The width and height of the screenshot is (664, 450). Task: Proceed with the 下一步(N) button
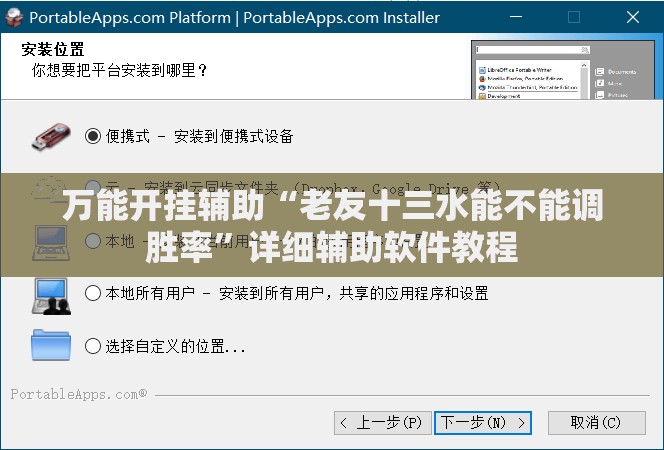[483, 422]
